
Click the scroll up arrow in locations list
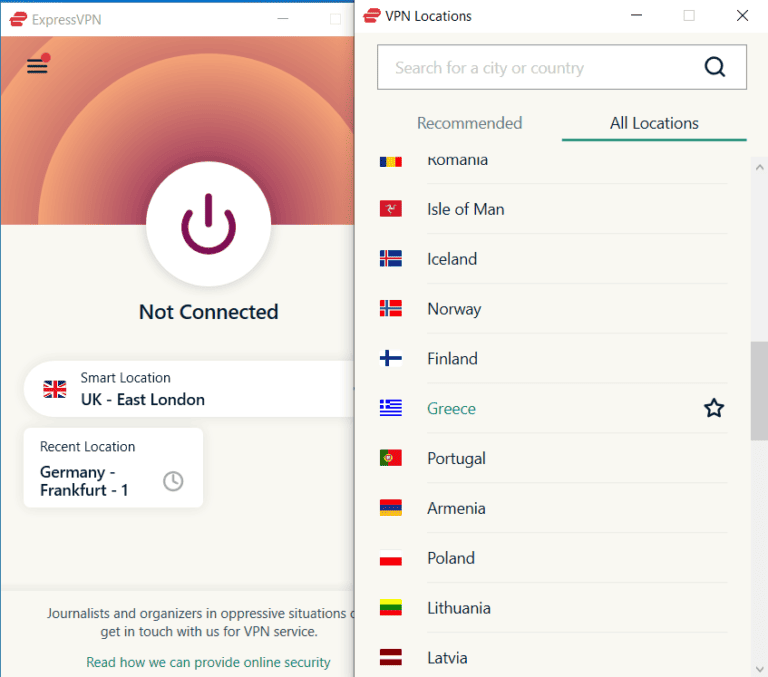pos(759,168)
